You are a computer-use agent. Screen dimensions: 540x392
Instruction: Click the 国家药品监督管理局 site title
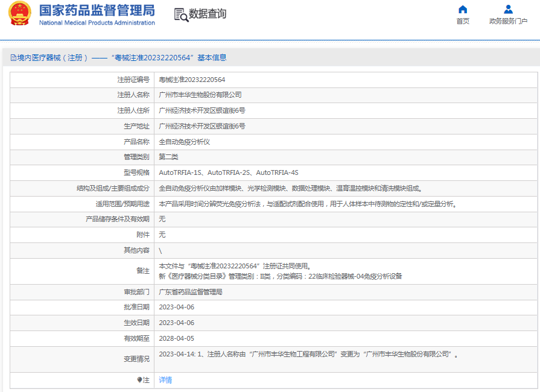97,10
